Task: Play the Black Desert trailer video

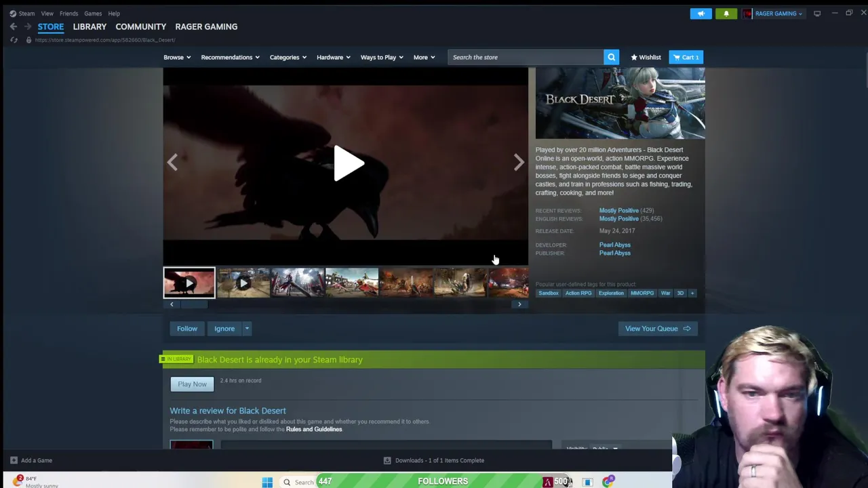Action: (x=349, y=163)
